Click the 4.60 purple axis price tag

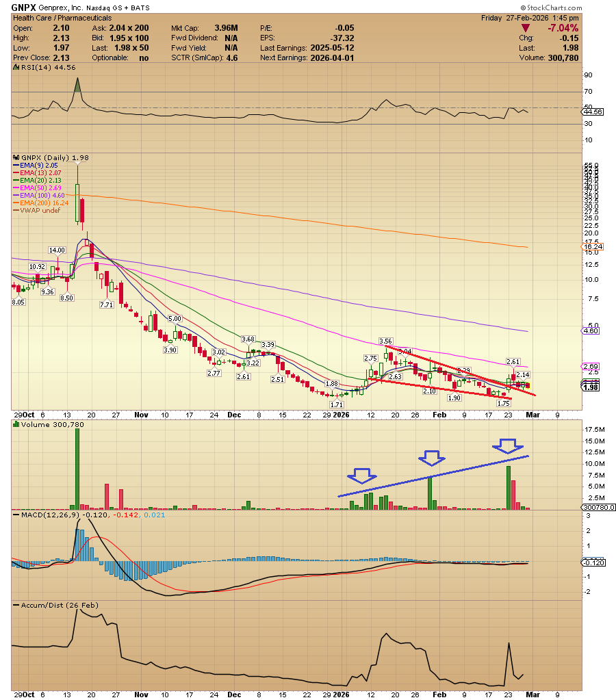tap(591, 330)
